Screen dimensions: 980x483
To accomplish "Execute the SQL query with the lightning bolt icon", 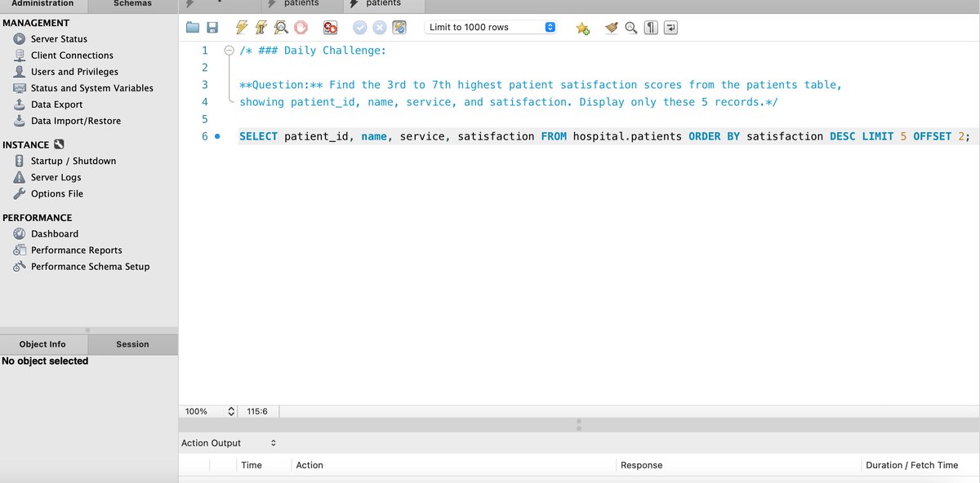I will click(242, 27).
